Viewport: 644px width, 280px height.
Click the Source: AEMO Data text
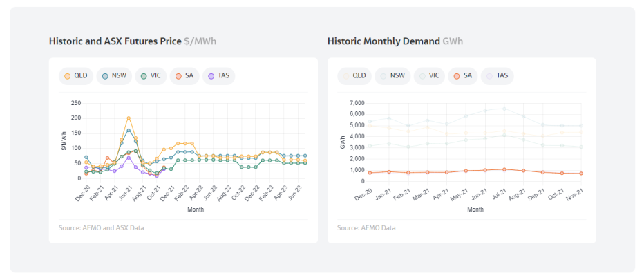tap(368, 227)
